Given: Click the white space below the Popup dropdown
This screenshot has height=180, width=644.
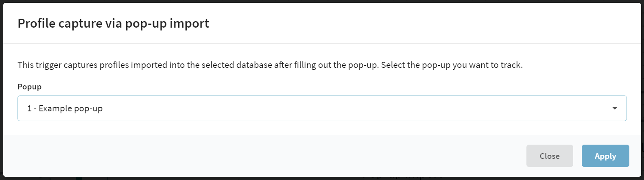Looking at the screenshot, I should point(322,128).
